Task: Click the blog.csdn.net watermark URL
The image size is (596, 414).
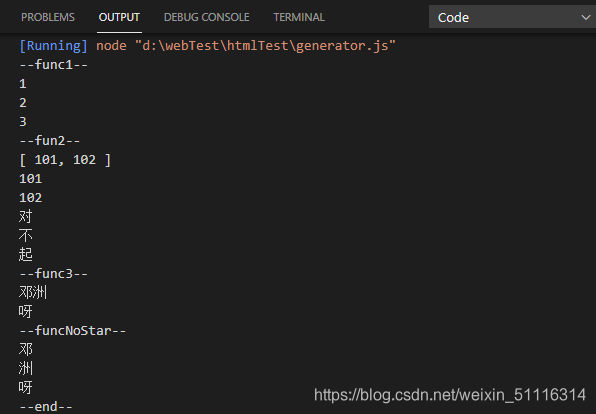Action: [x=450, y=395]
